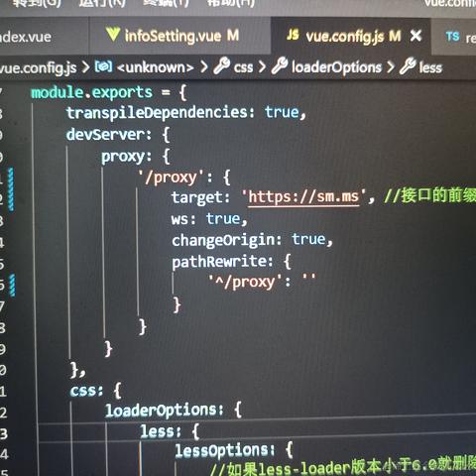The width and height of the screenshot is (476, 476).
Task: Expand breadcrumb chevron after loaderOptions
Action: [x=391, y=67]
